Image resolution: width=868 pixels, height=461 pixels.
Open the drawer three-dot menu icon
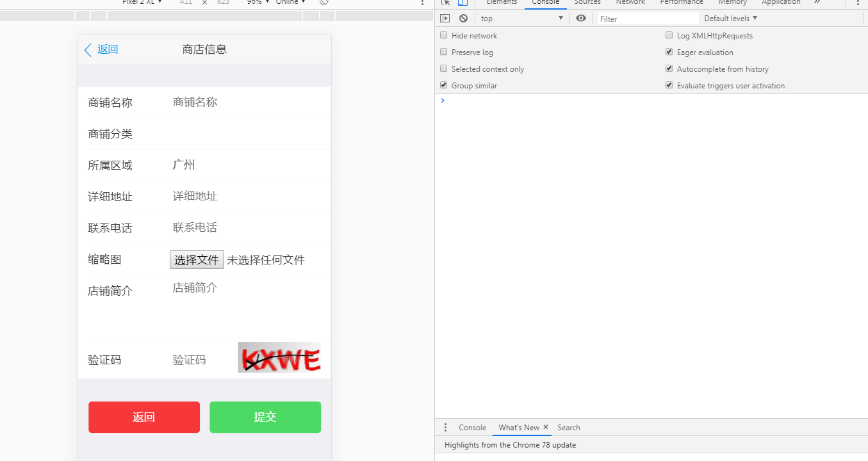click(446, 427)
